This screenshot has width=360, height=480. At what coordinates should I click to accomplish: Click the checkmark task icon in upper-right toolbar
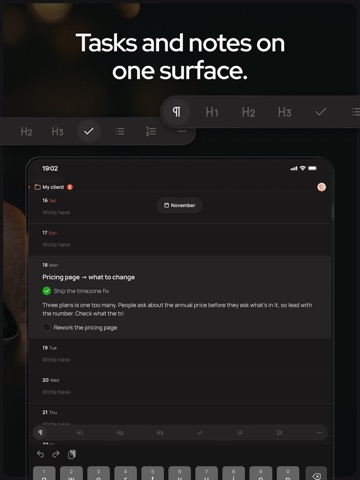tap(321, 112)
